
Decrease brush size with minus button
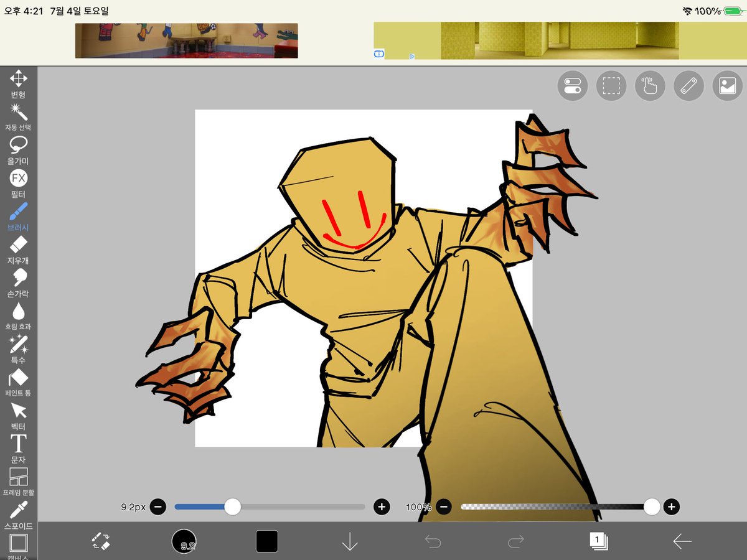(x=157, y=507)
